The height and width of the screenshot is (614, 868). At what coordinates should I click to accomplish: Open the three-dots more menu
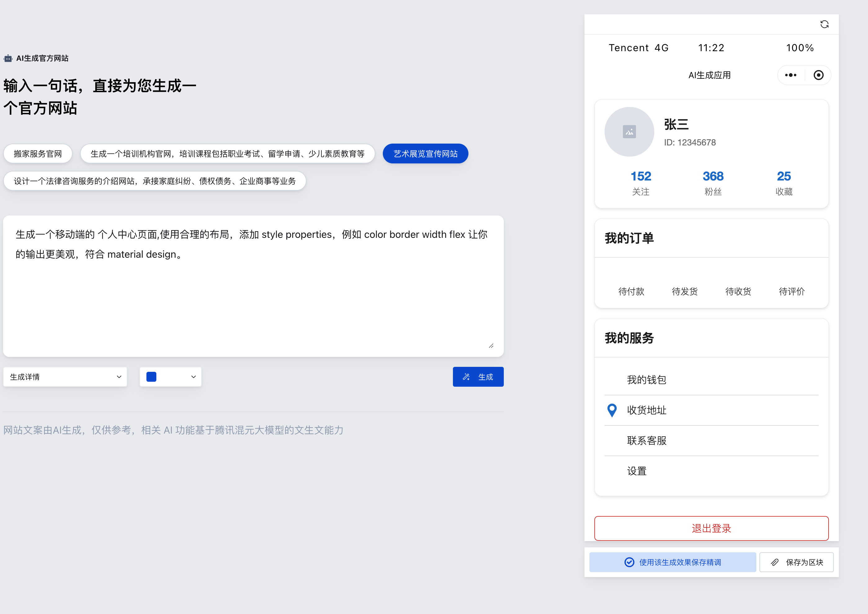(x=790, y=75)
